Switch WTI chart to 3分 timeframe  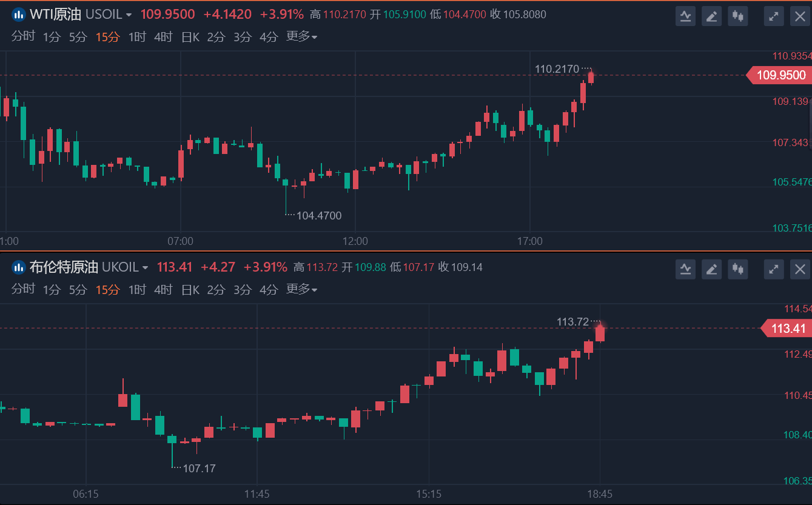[243, 37]
